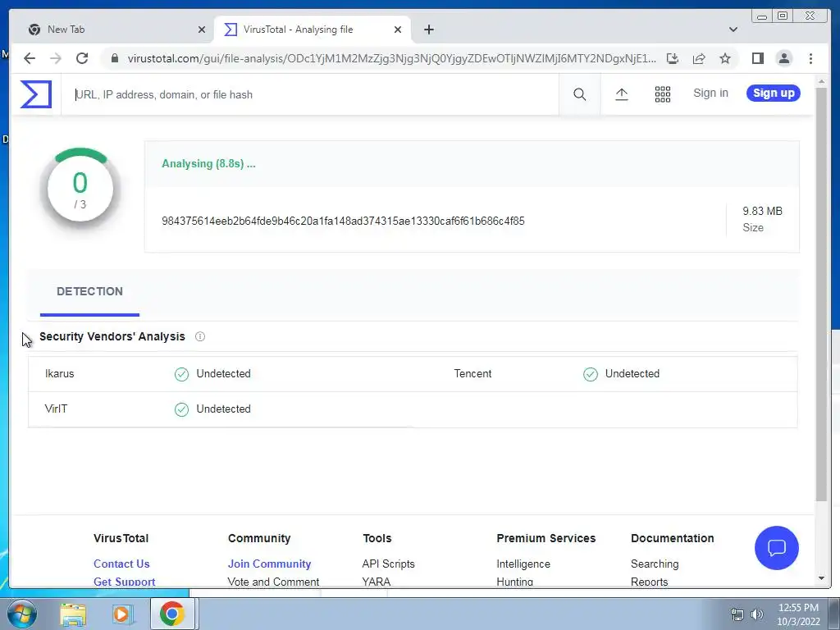Open Windows Explorer from taskbar
Viewport: 840px width, 630px height.
[x=73, y=614]
